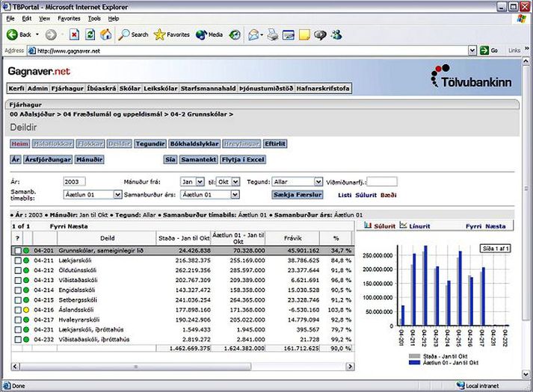Open the Tools menu
Image resolution: width=533 pixels, height=392 pixels.
tap(94, 19)
